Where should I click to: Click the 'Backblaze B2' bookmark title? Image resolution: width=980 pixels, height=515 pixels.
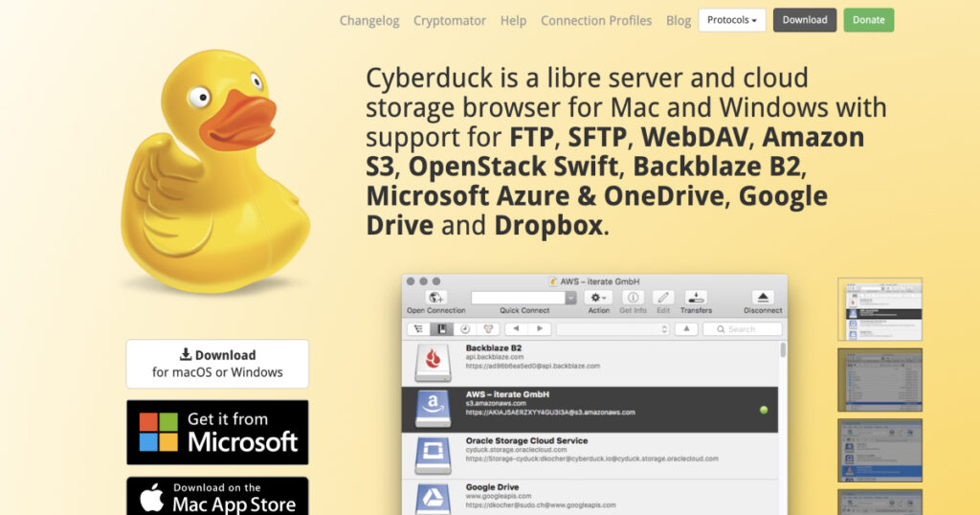[493, 348]
